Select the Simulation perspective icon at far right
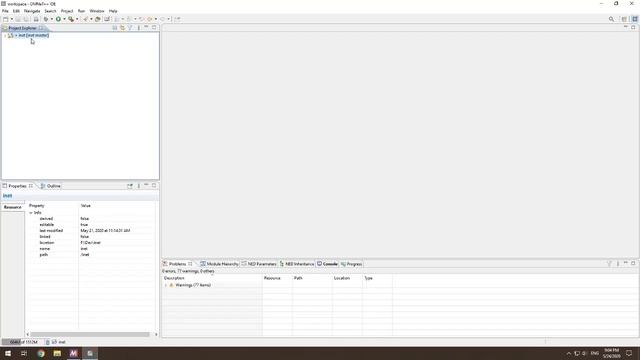The width and height of the screenshot is (640, 360). click(x=635, y=19)
